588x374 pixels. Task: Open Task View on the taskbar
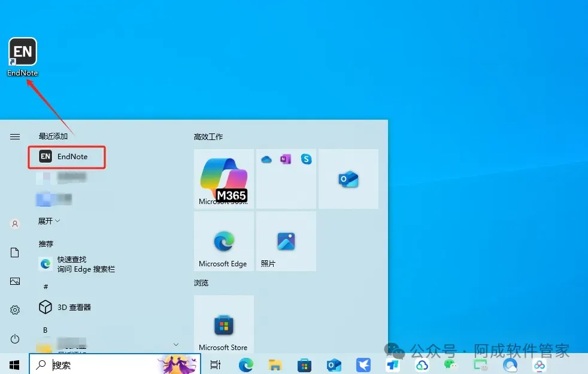216,364
